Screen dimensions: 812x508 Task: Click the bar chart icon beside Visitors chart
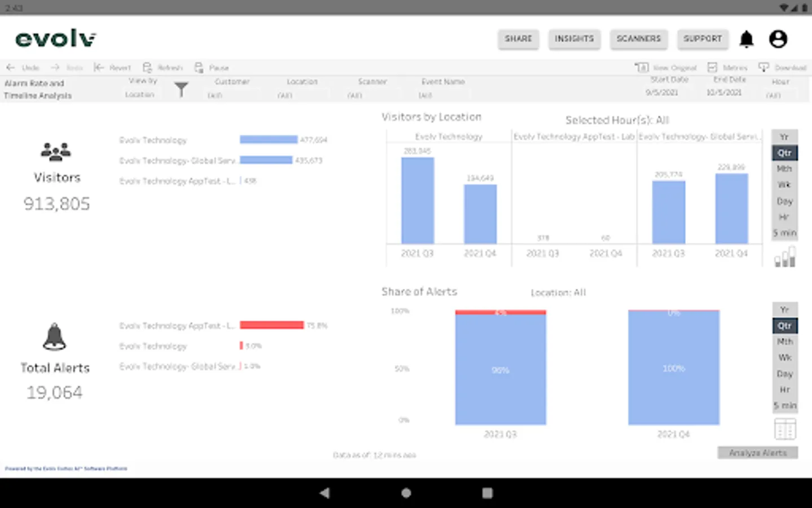(785, 257)
